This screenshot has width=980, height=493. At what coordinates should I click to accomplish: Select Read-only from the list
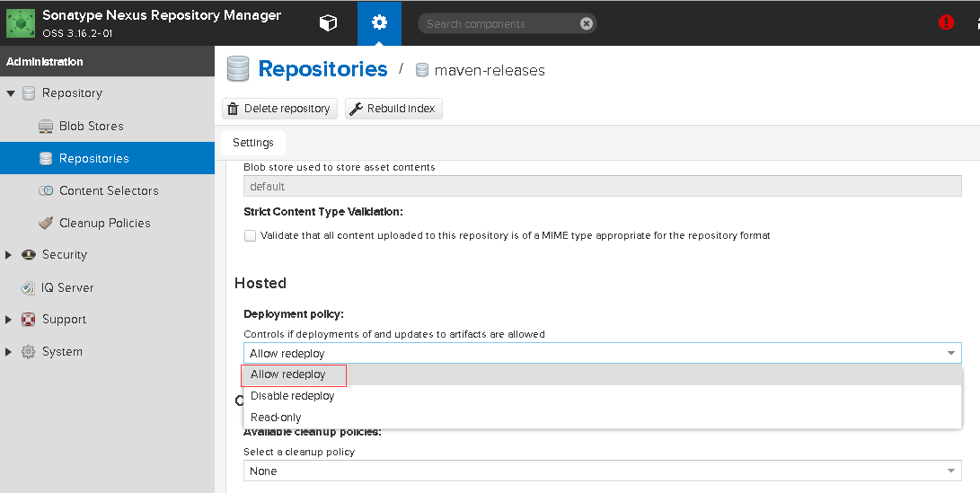coord(603,418)
